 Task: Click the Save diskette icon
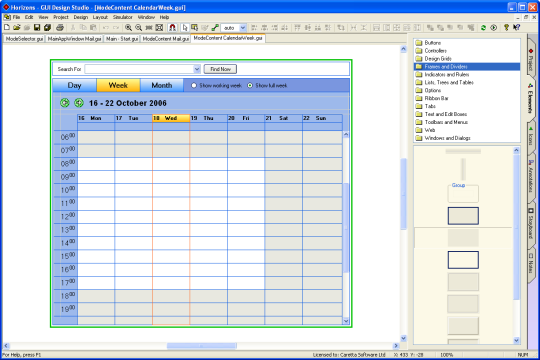pyautogui.click(x=37, y=28)
